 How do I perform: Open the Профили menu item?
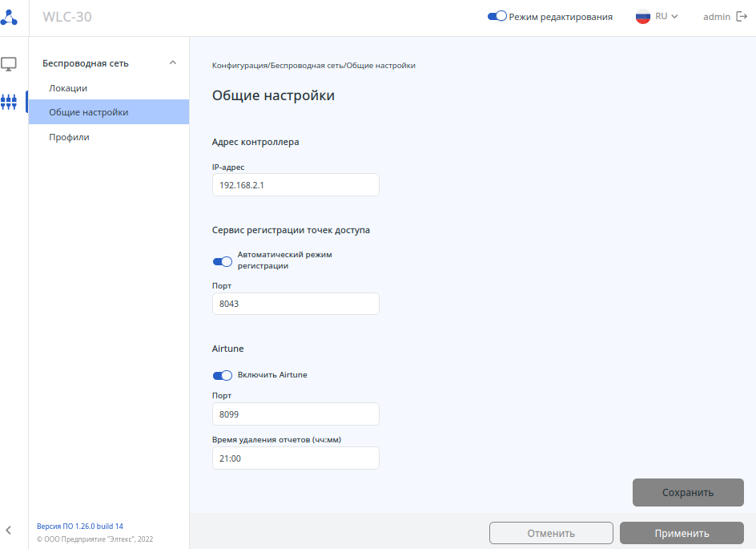tap(69, 137)
